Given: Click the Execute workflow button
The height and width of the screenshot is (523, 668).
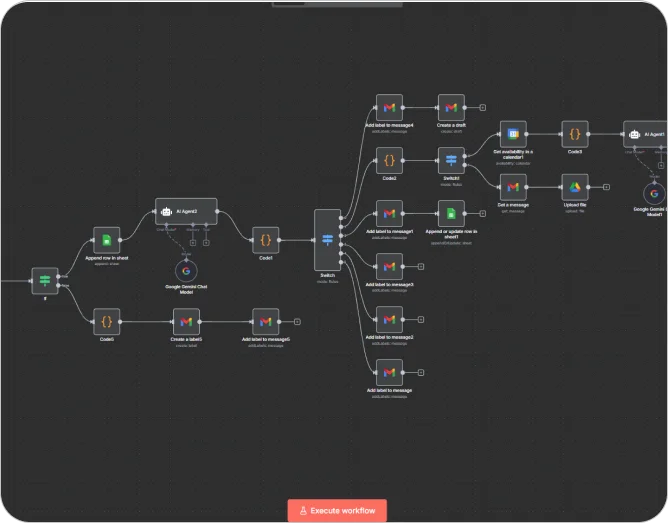Looking at the screenshot, I should tap(337, 510).
